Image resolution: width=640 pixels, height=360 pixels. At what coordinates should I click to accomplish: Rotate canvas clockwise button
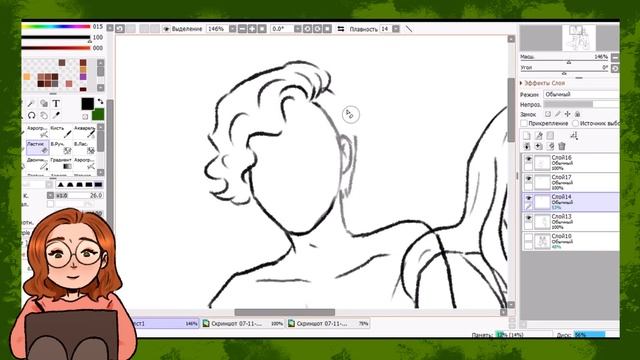click(317, 29)
